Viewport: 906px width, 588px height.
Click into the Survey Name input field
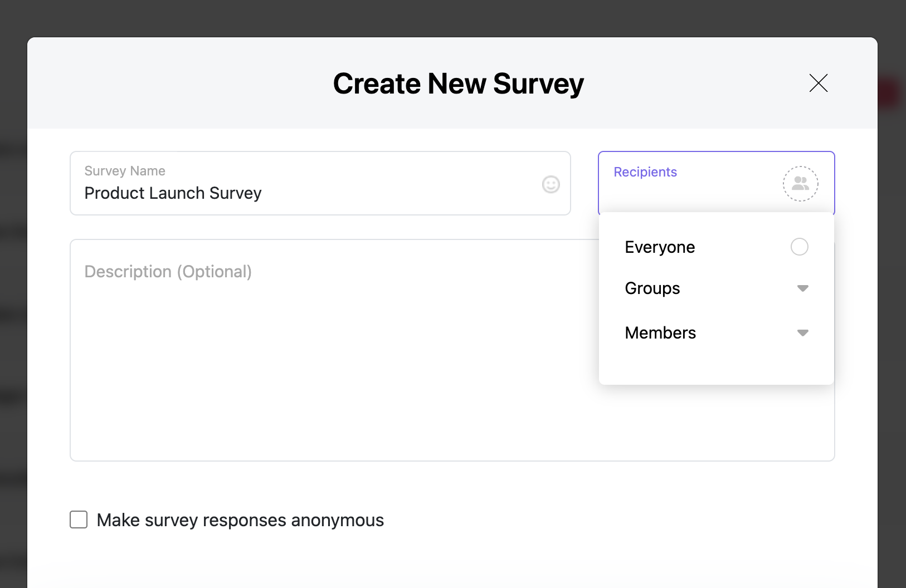coord(320,183)
